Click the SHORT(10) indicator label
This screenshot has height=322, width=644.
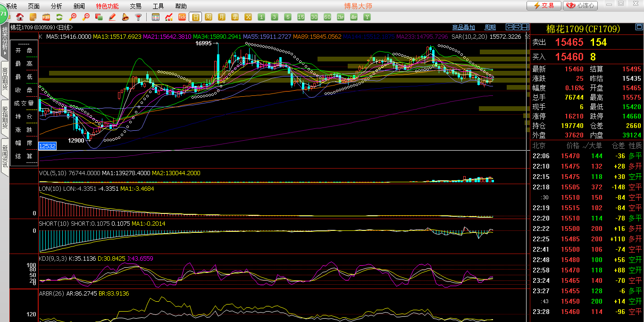[54, 223]
